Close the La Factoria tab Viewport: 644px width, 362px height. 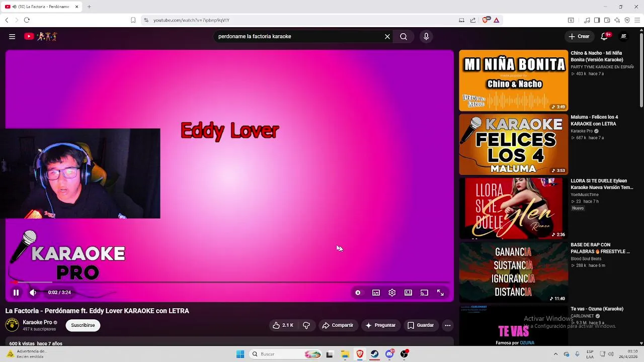click(x=77, y=7)
